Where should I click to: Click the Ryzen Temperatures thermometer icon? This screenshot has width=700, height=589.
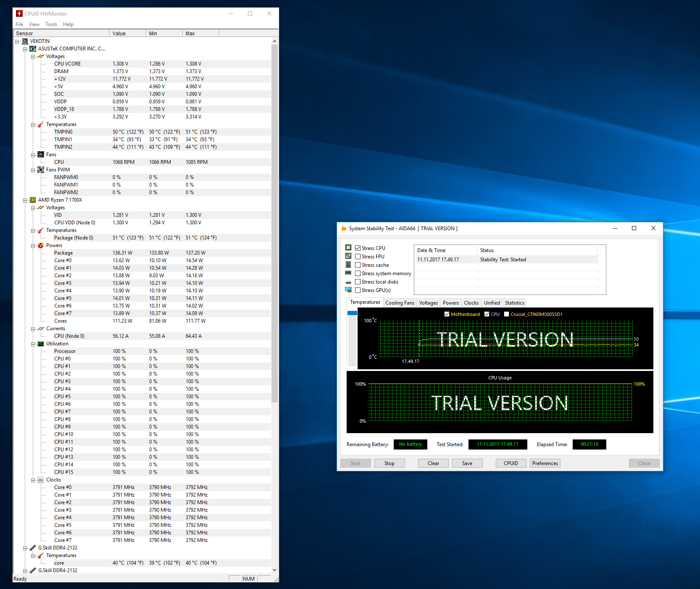[x=41, y=230]
